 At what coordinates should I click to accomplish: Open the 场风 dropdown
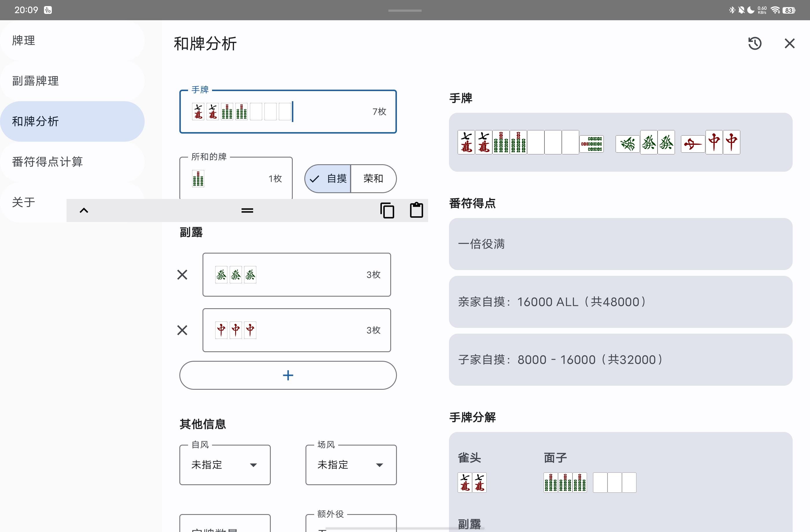point(351,465)
